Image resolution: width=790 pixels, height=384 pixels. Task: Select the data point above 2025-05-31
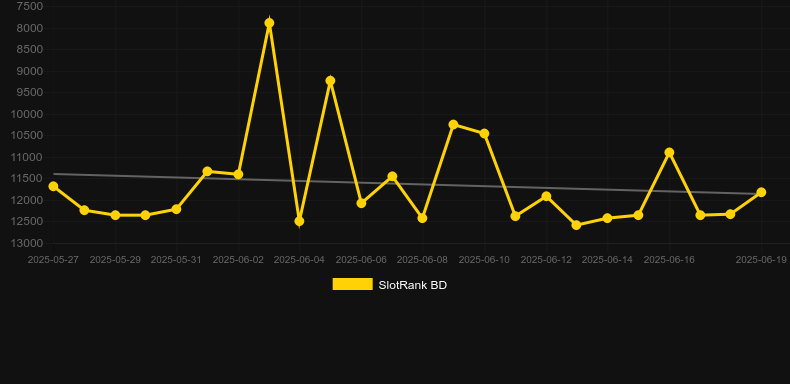coord(176,209)
